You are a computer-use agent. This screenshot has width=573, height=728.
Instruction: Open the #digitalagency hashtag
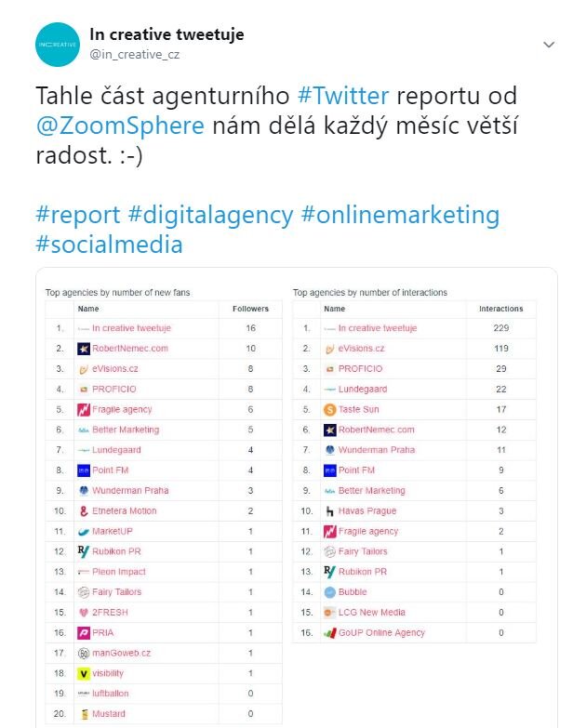pyautogui.click(x=210, y=216)
